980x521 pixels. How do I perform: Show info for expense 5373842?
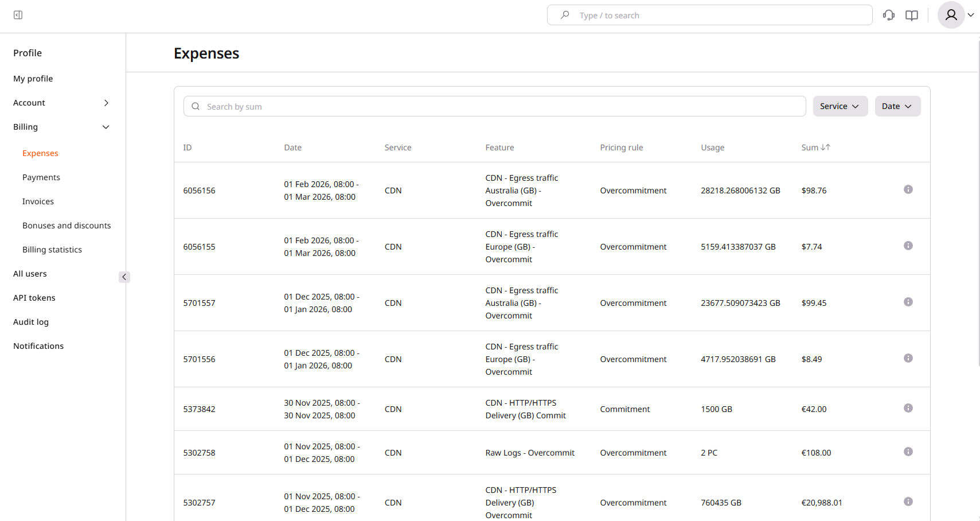pyautogui.click(x=908, y=408)
